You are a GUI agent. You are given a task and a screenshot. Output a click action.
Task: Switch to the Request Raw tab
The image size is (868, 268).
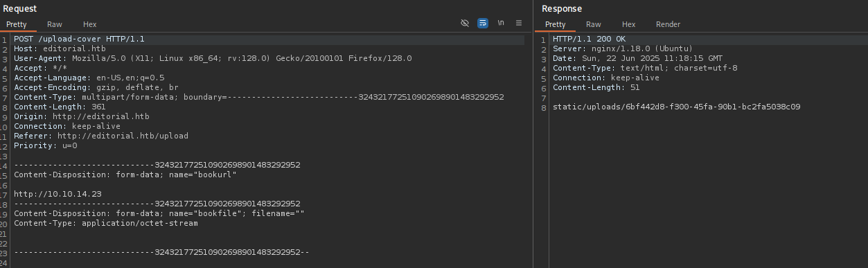point(55,24)
